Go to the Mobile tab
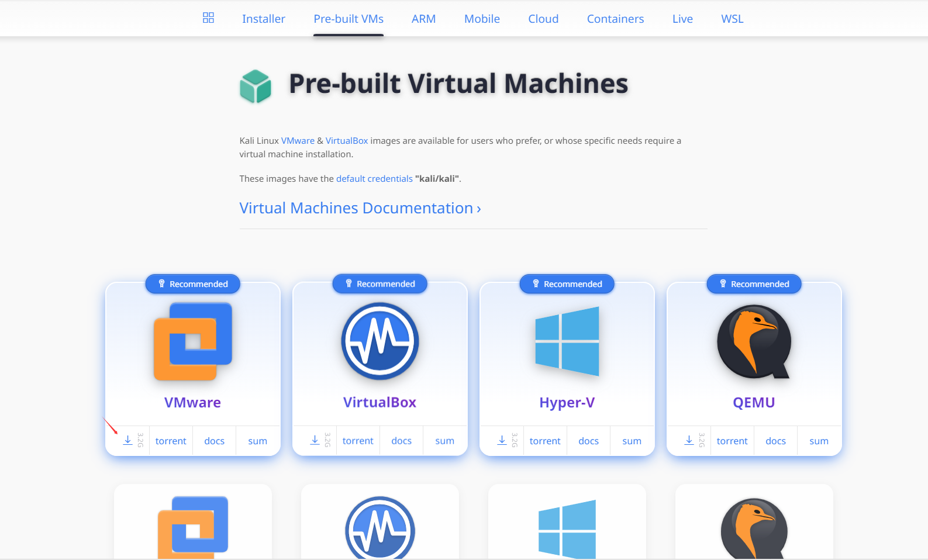The width and height of the screenshot is (928, 560). [x=482, y=19]
